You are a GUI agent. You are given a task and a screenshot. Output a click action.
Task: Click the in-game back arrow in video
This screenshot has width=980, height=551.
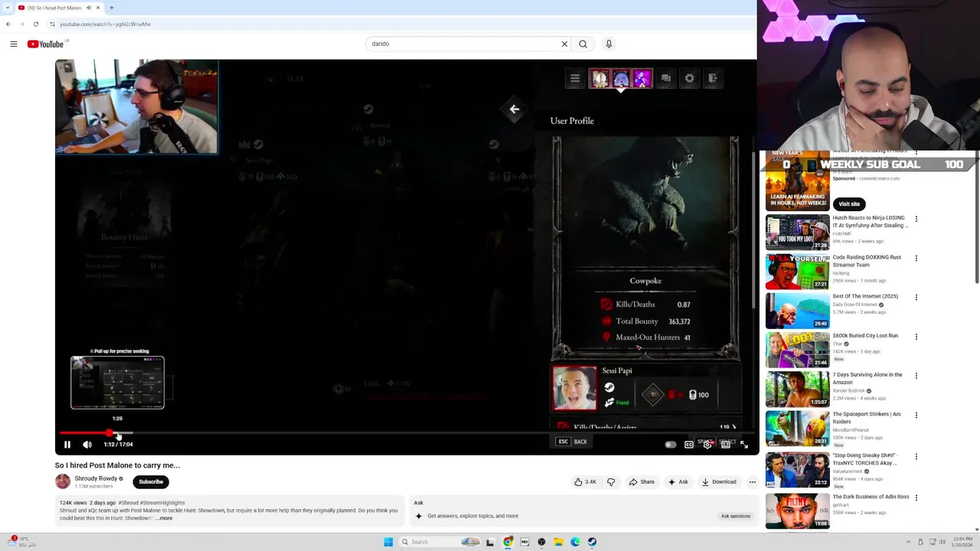click(x=514, y=109)
